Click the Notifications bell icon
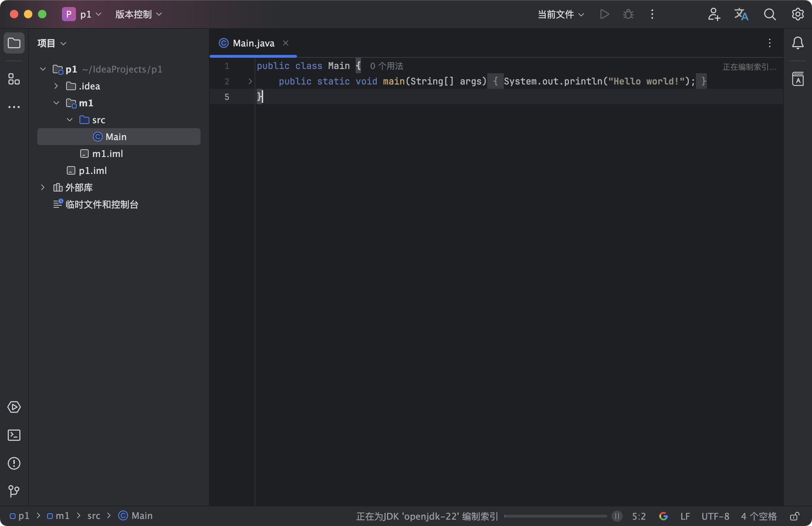This screenshot has width=812, height=526. point(798,43)
